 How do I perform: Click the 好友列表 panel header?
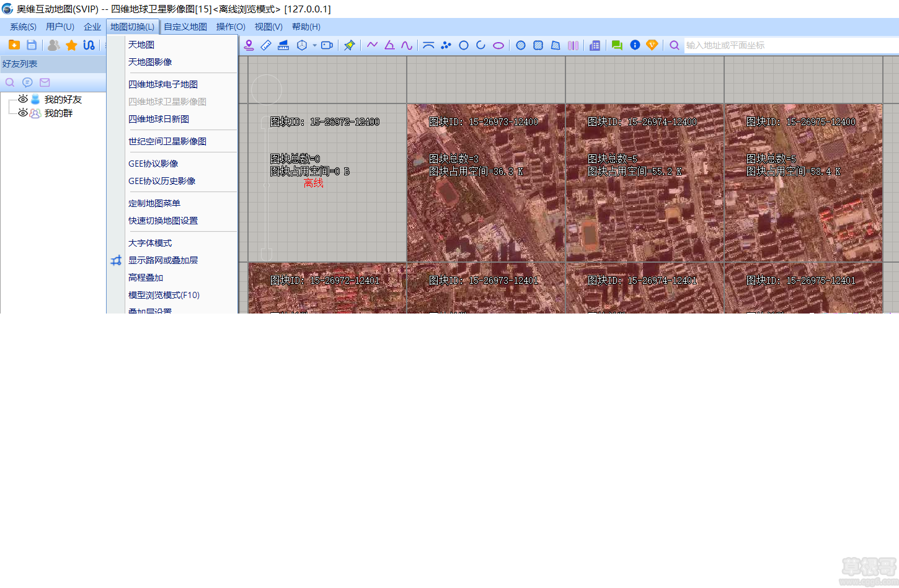pos(53,64)
